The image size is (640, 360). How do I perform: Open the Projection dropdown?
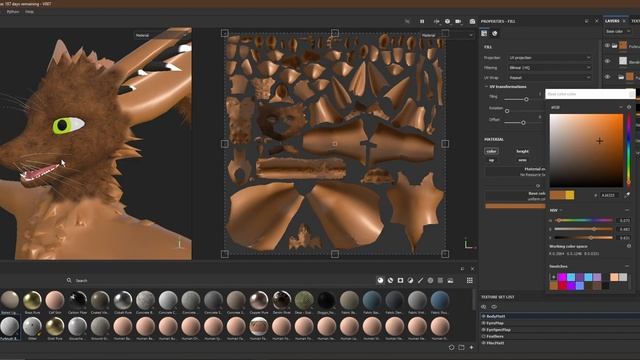point(549,58)
